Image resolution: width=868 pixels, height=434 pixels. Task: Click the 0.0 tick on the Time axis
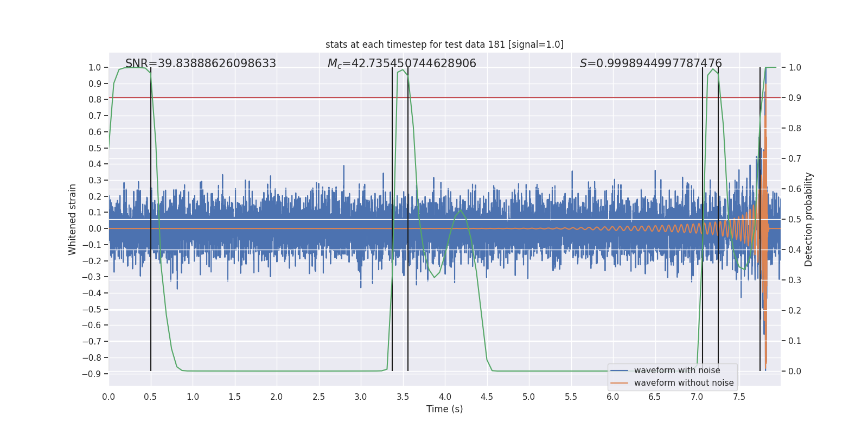108,397
